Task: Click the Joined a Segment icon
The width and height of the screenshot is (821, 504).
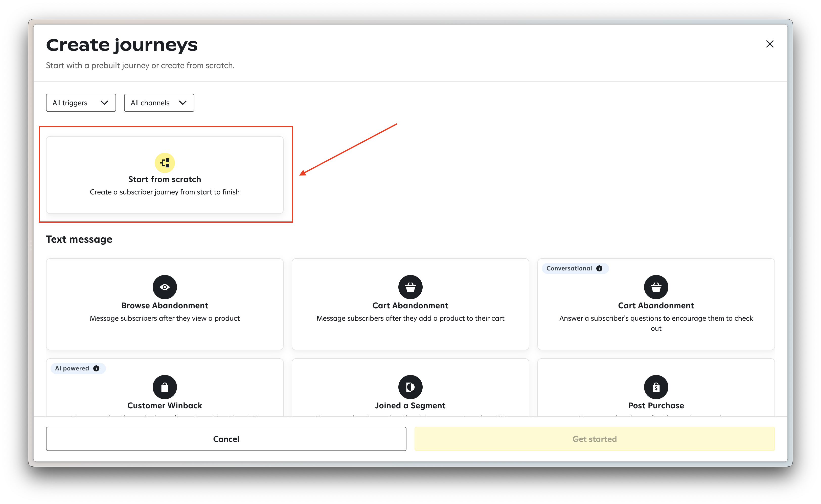Action: tap(410, 387)
